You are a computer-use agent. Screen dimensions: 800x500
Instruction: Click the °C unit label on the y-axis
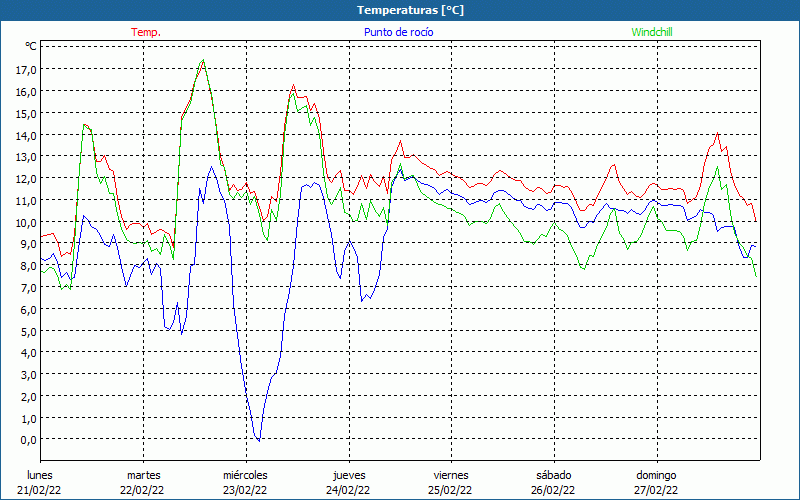tap(30, 46)
